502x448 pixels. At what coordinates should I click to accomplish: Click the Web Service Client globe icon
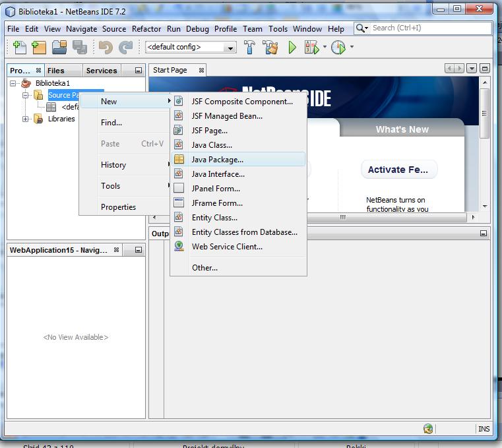pyautogui.click(x=179, y=246)
